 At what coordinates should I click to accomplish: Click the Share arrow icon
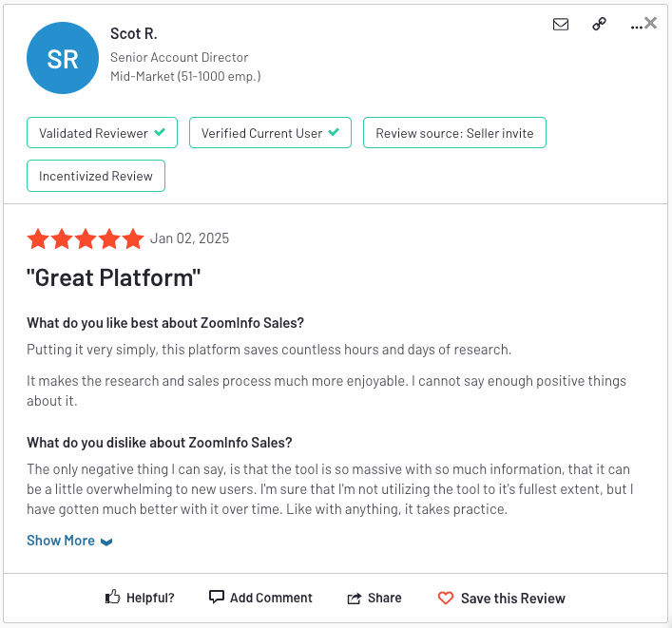click(354, 598)
